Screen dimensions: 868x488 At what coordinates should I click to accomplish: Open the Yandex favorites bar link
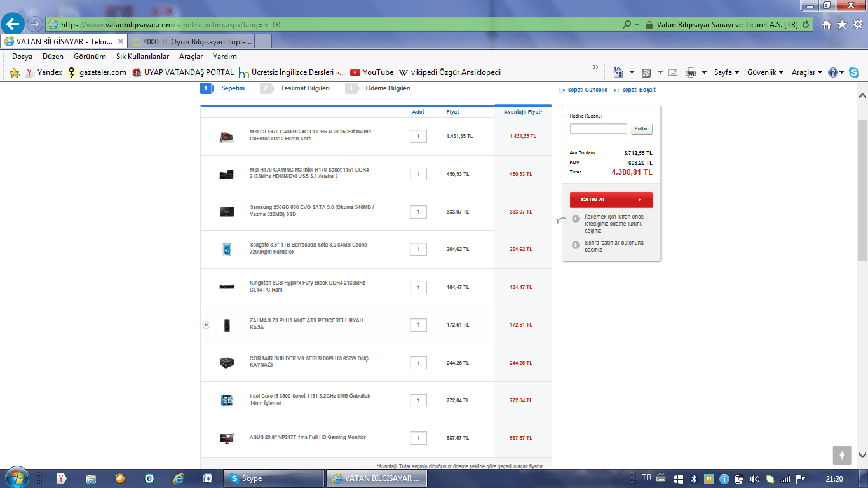(x=43, y=72)
